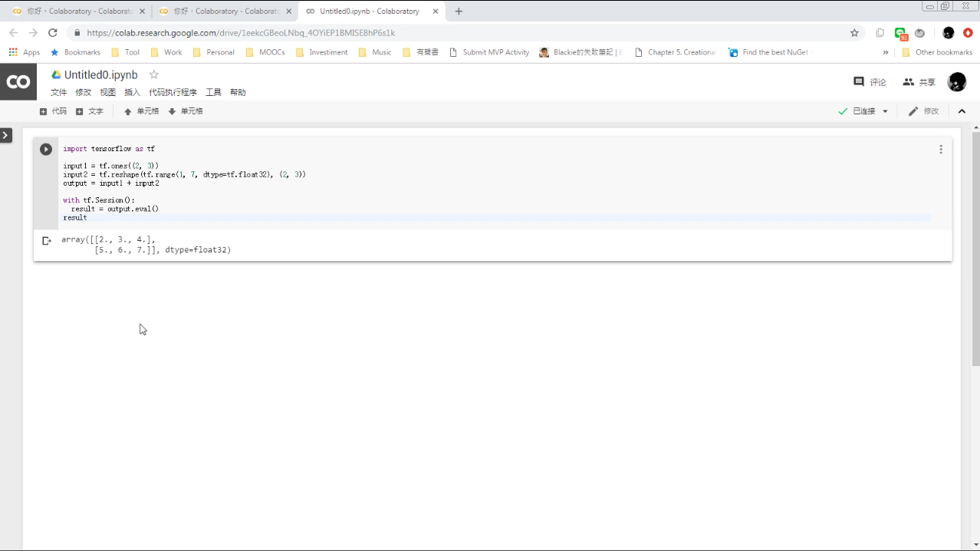Image resolution: width=980 pixels, height=551 pixels.
Task: Open the Bookmarks folder in bookmarks bar
Action: coord(75,52)
